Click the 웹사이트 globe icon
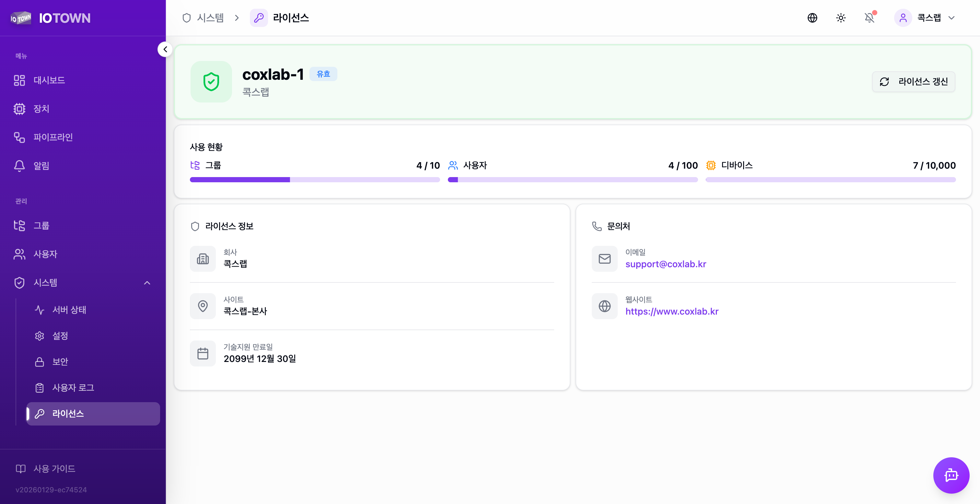Screen dimensions: 980x504 (x=604, y=306)
